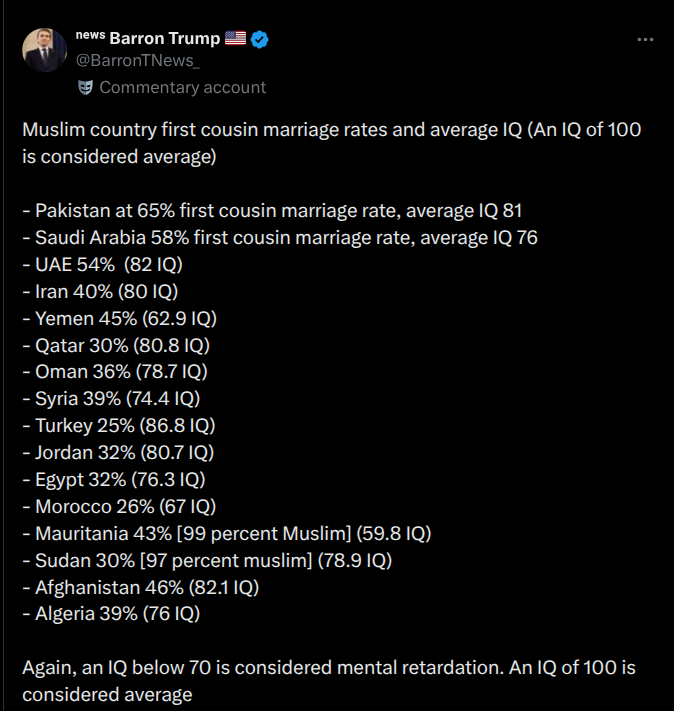Click the @BarronTNews_ handle
The image size is (674, 711).
[138, 61]
